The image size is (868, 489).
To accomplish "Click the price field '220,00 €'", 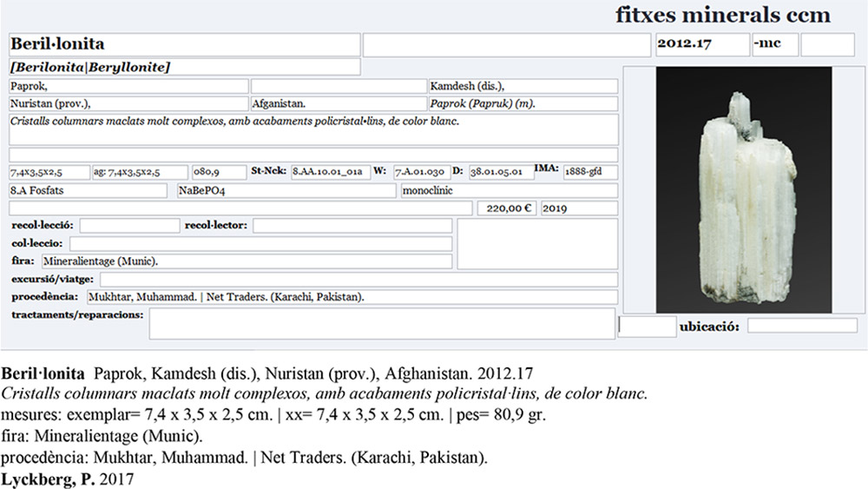I will (507, 208).
